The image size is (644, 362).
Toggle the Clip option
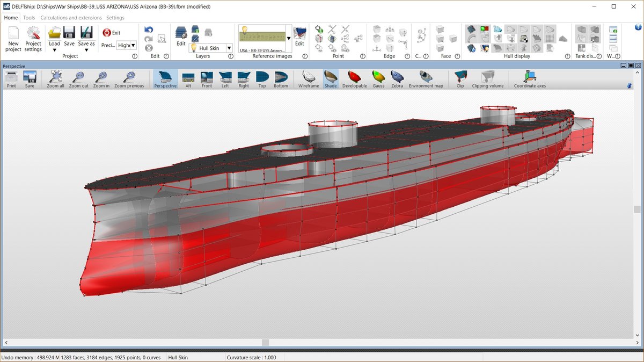460,78
